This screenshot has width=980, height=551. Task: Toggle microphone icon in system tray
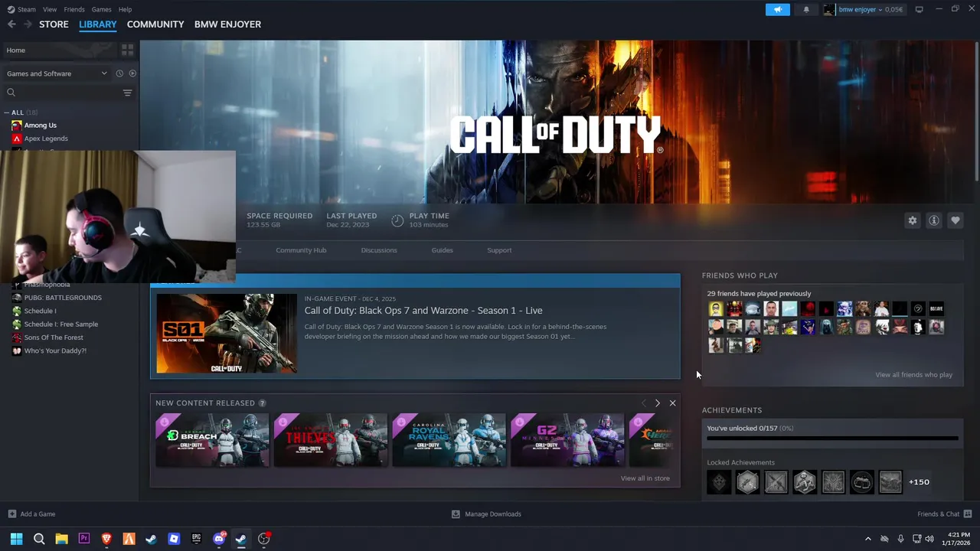(900, 539)
